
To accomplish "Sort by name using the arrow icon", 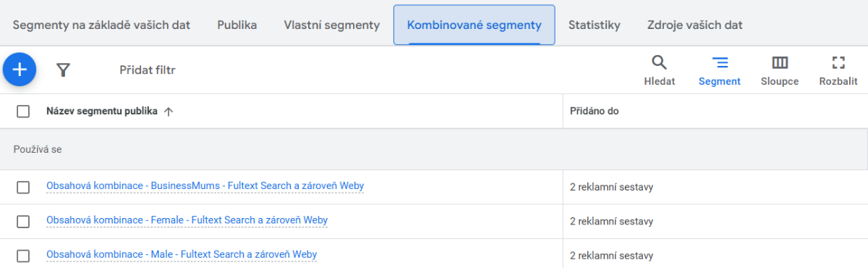I will point(169,112).
